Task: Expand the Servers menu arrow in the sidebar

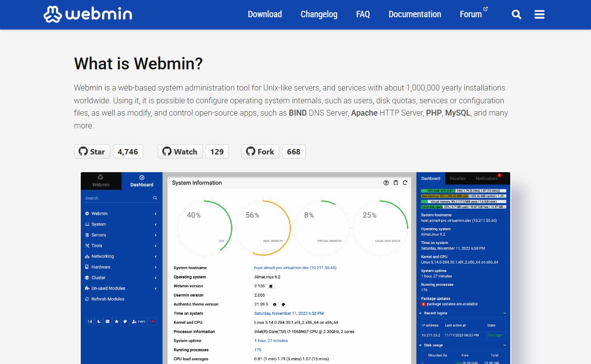Action: point(156,235)
